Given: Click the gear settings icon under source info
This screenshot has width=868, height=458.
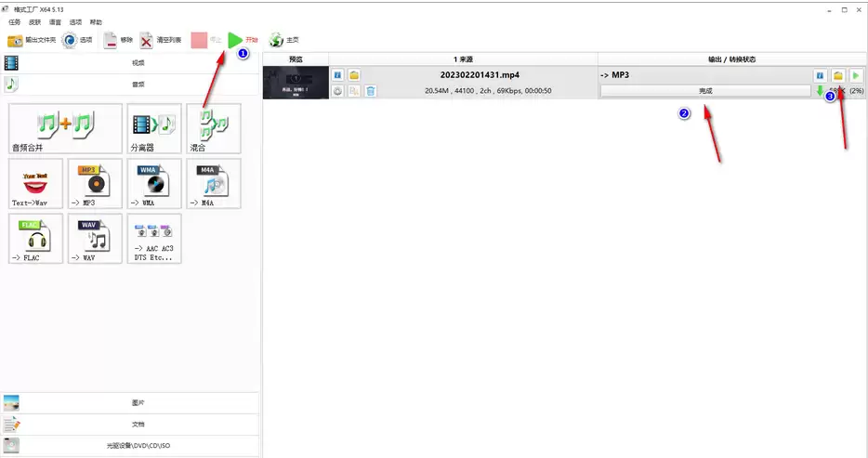Looking at the screenshot, I should pos(337,91).
